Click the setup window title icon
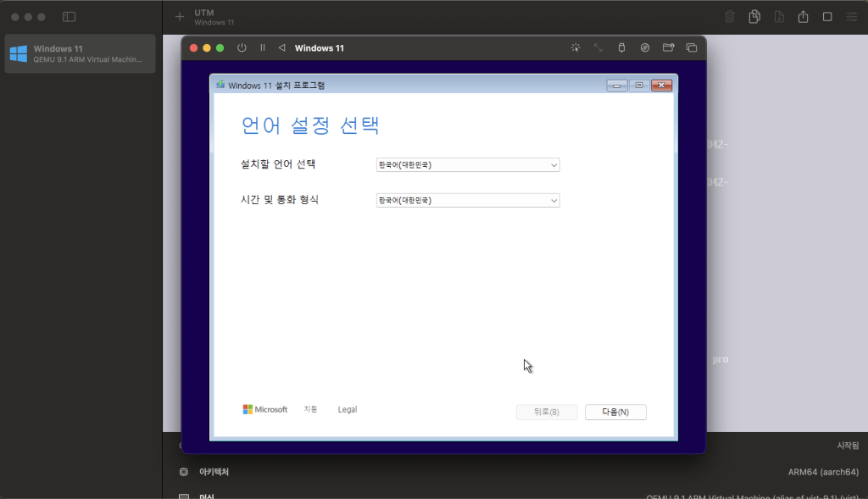 coord(220,85)
